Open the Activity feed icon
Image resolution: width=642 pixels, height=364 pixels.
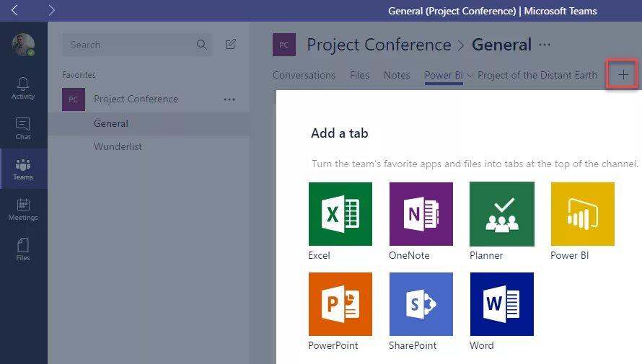coord(23,88)
